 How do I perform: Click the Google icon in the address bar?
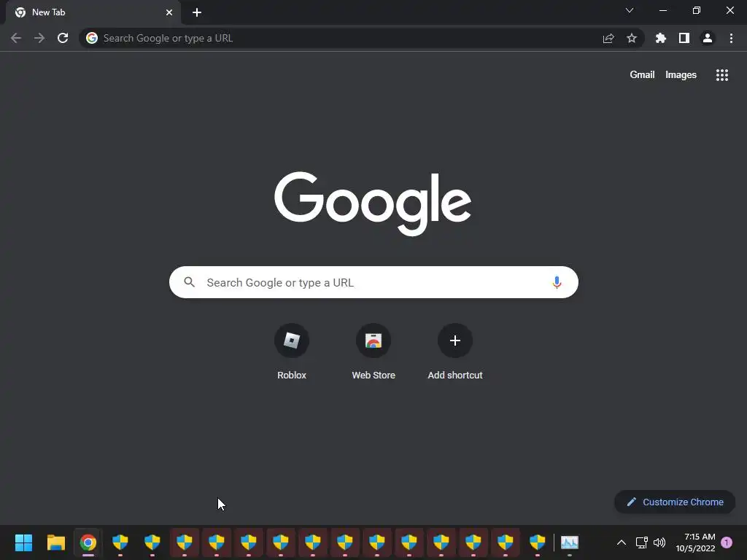92,38
